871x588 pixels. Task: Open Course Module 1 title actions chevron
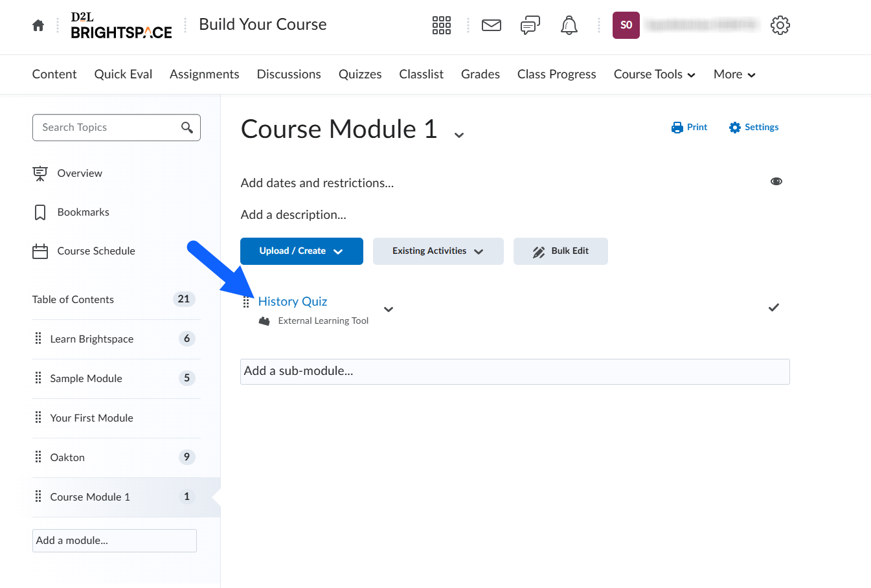[459, 135]
